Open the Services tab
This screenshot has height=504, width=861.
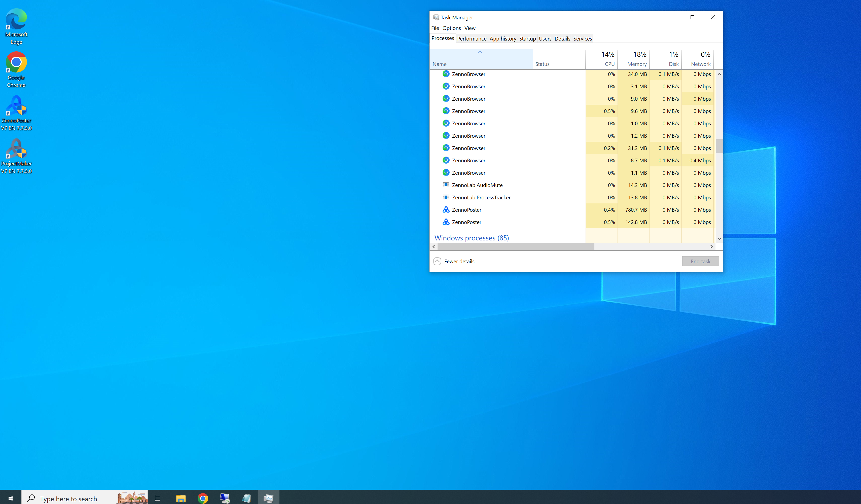(x=582, y=39)
